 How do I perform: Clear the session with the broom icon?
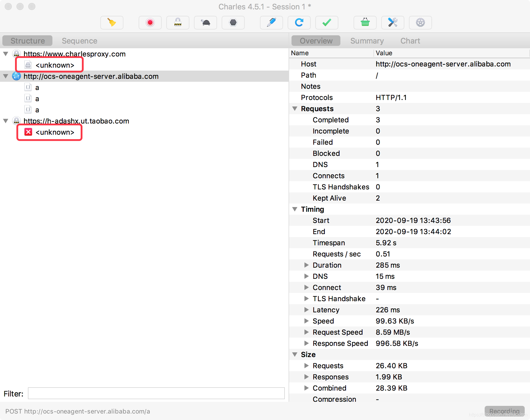[x=112, y=23]
